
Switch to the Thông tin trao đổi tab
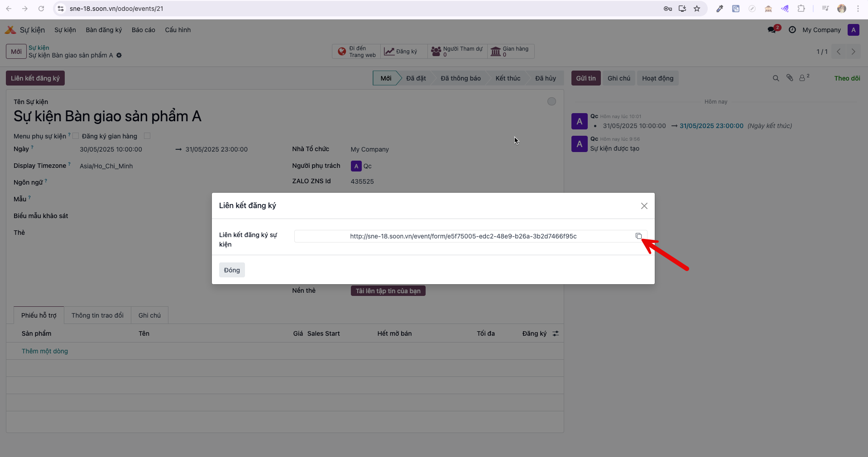[97, 315]
